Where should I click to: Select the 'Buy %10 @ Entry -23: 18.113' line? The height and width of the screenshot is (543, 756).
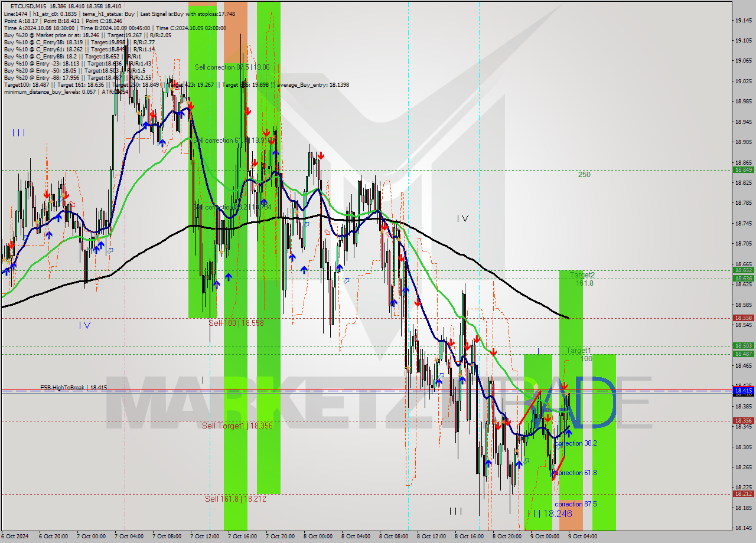tap(77, 63)
